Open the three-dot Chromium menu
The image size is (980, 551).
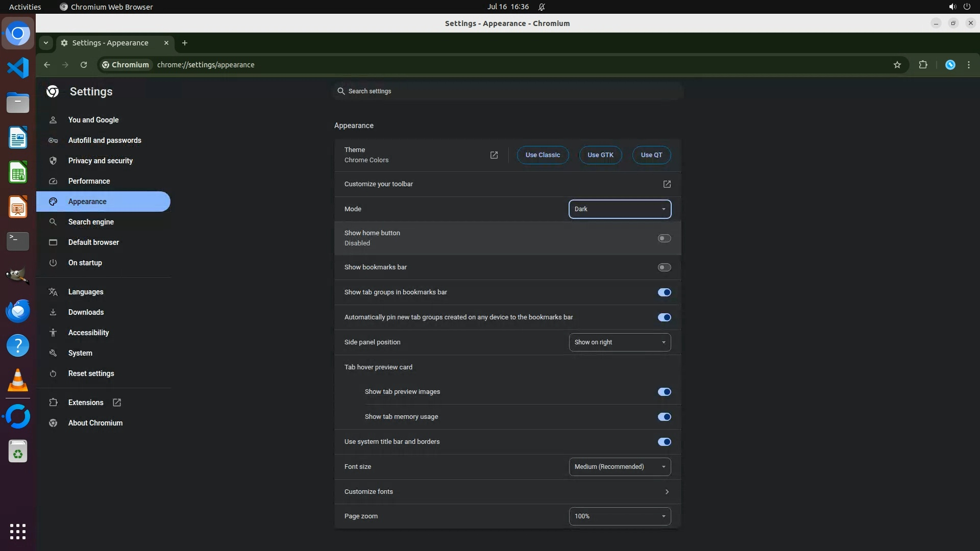point(968,65)
